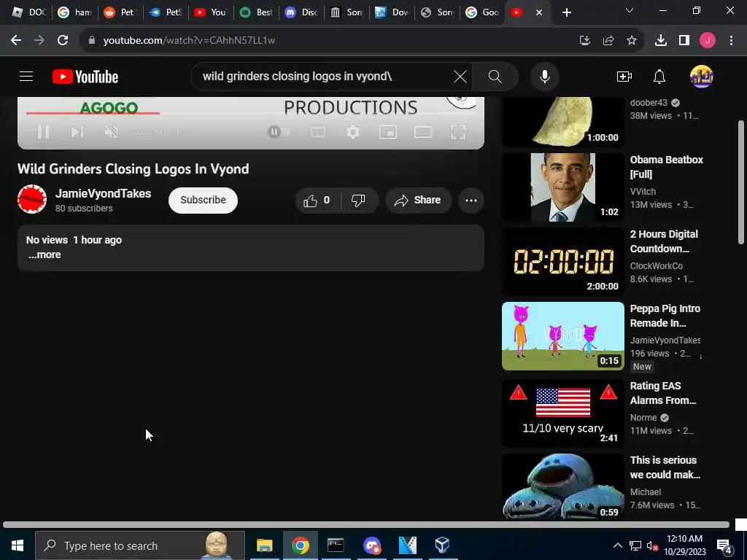Open the YouTube hamburger guide menu
This screenshot has height=560, width=747.
click(26, 76)
